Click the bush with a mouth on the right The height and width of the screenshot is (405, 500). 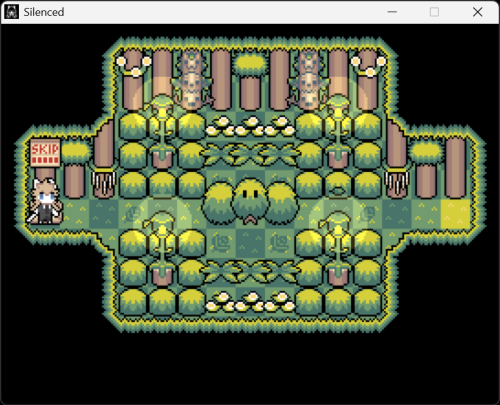[x=338, y=185]
